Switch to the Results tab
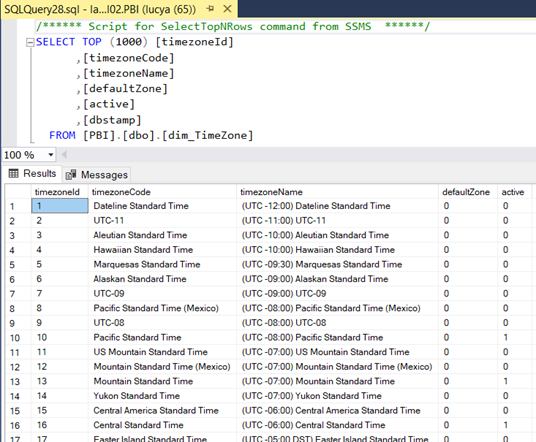Screen dimensions: 536x442 pyautogui.click(x=32, y=174)
